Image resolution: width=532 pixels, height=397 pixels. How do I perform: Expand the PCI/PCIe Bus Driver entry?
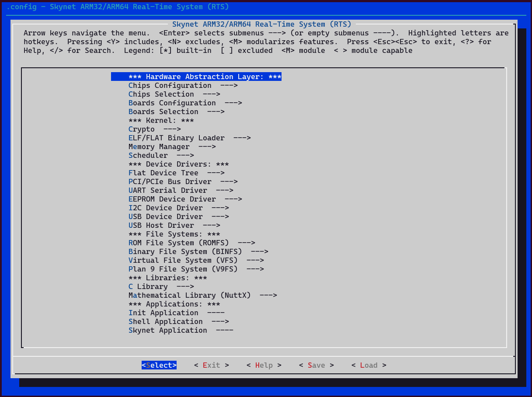click(183, 181)
